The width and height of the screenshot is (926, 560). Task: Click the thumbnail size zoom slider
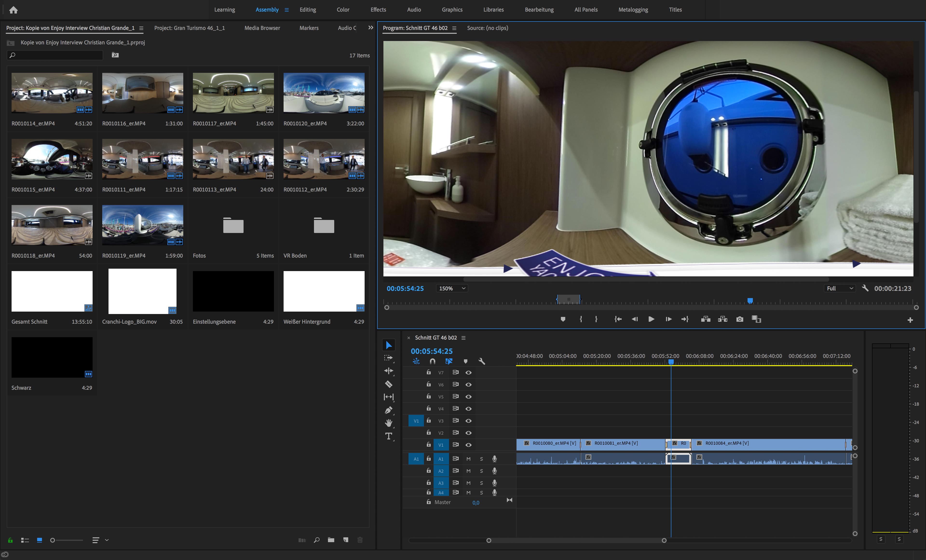click(67, 540)
